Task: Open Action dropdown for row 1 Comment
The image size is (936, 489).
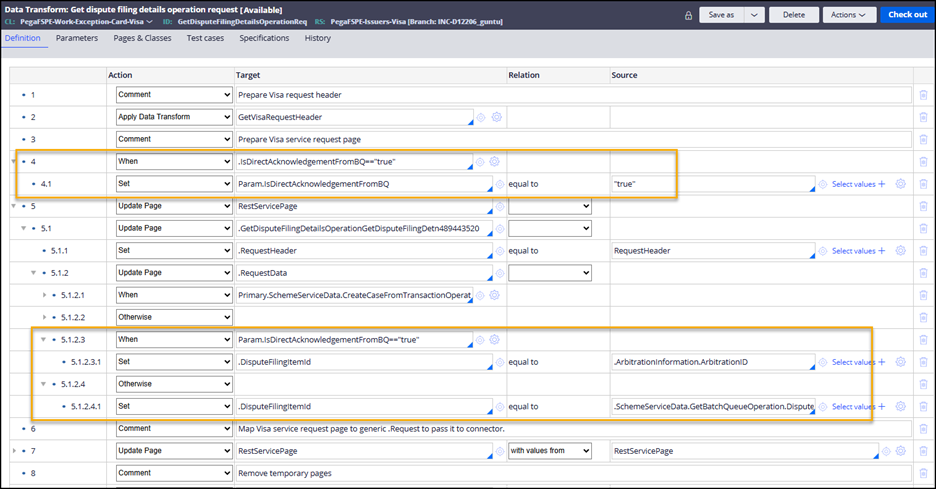Action: (x=174, y=95)
